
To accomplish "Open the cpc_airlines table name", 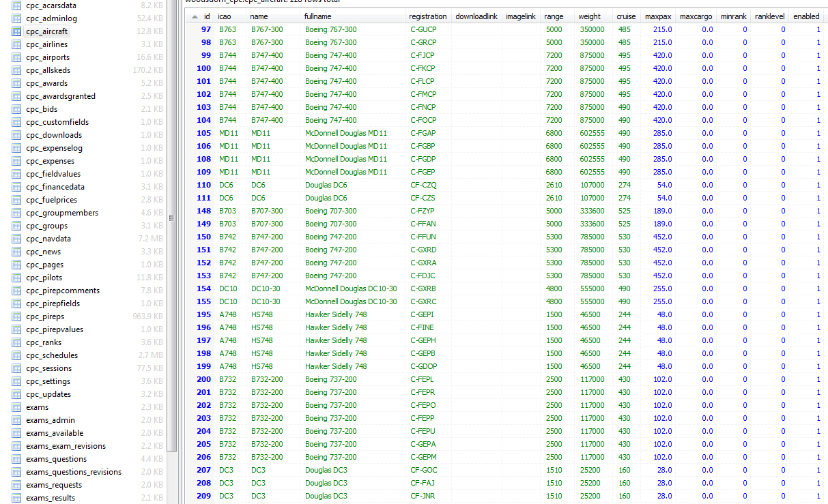I will [x=46, y=44].
